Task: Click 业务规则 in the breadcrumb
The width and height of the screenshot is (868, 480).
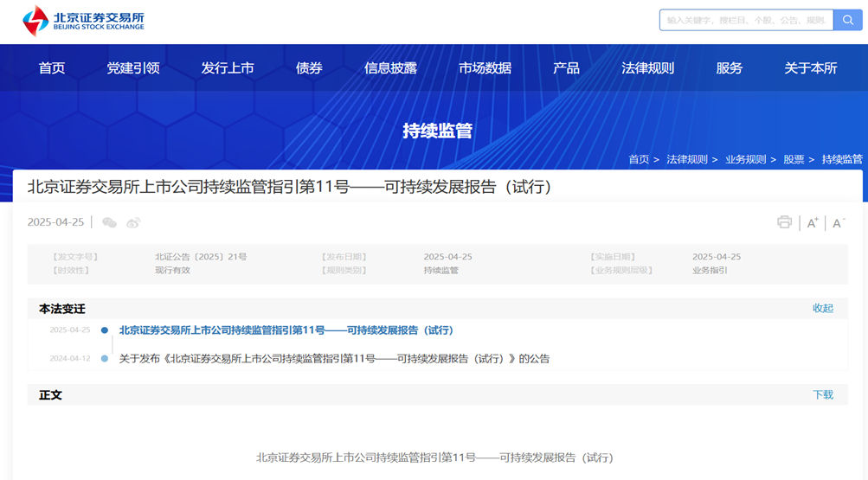Action: coord(745,160)
